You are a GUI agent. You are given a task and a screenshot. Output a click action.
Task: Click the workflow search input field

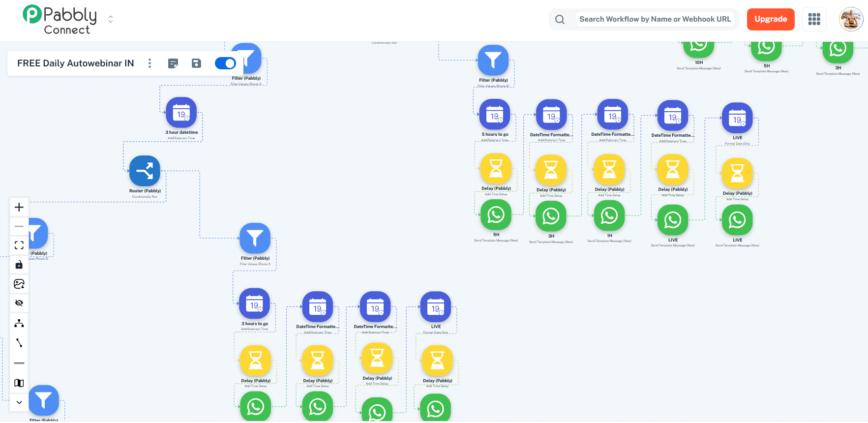click(x=655, y=19)
